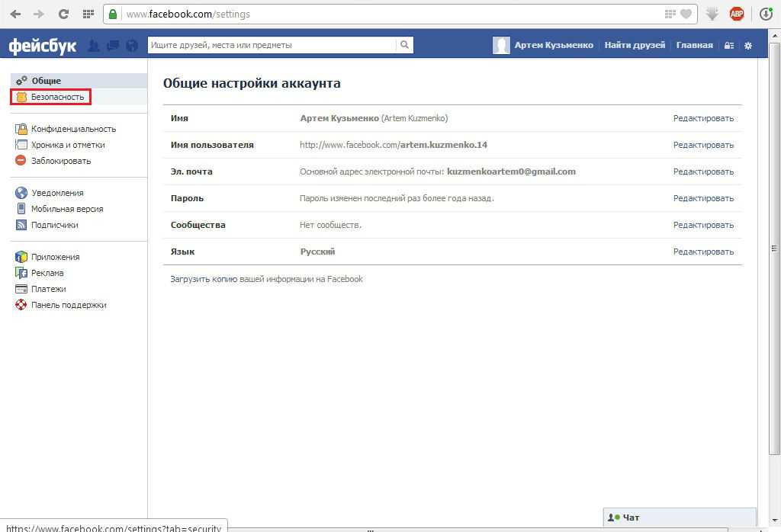This screenshot has height=532, width=781.
Task: Reload the page with the refresh icon
Action: point(63,14)
